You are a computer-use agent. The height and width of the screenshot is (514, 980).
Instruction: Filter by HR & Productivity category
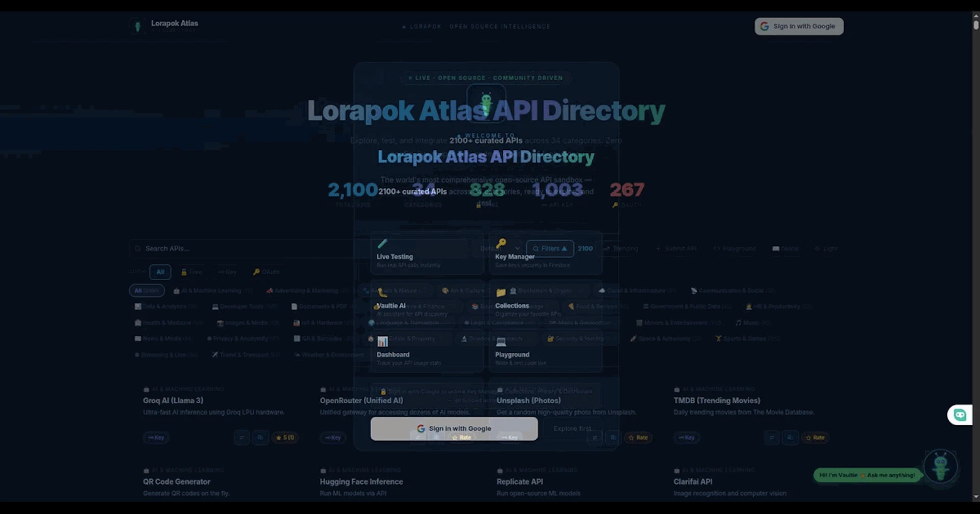click(778, 307)
